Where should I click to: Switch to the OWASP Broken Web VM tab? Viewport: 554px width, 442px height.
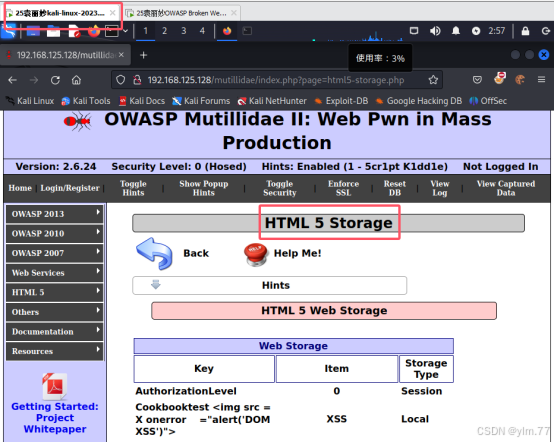[x=182, y=13]
